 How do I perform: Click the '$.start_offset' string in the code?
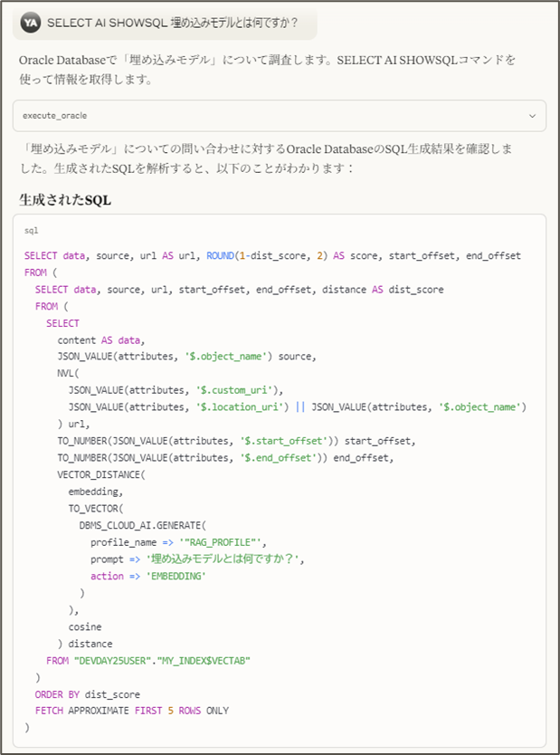[x=283, y=441]
